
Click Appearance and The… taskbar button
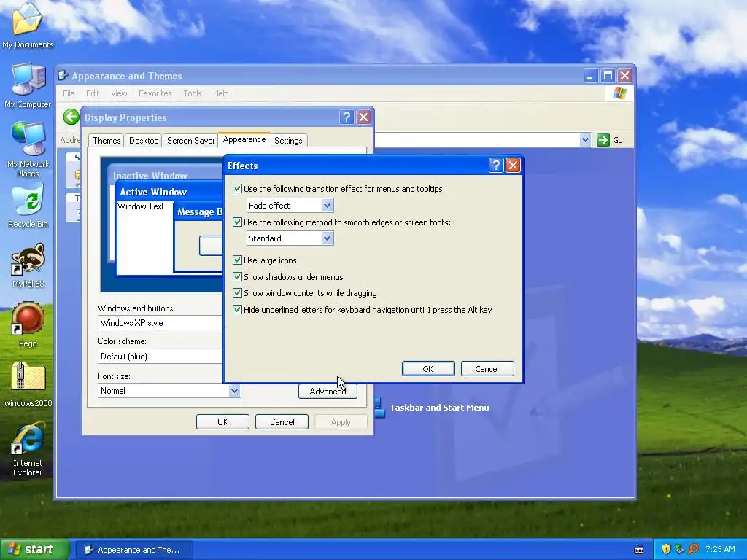point(134,550)
